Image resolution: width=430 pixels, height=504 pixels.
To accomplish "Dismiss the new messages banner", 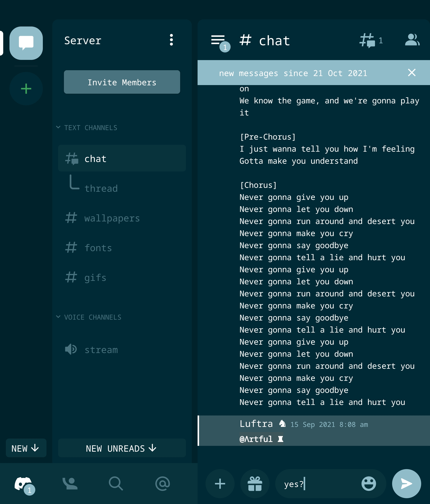I will click(411, 73).
